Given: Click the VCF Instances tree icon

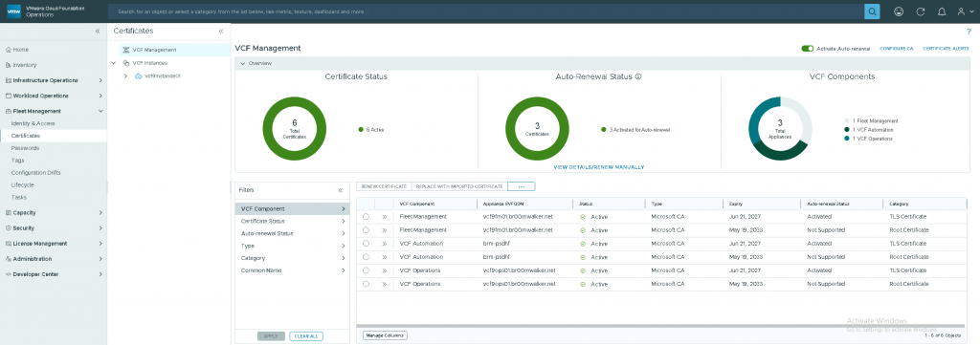Looking at the screenshot, I should click(126, 63).
